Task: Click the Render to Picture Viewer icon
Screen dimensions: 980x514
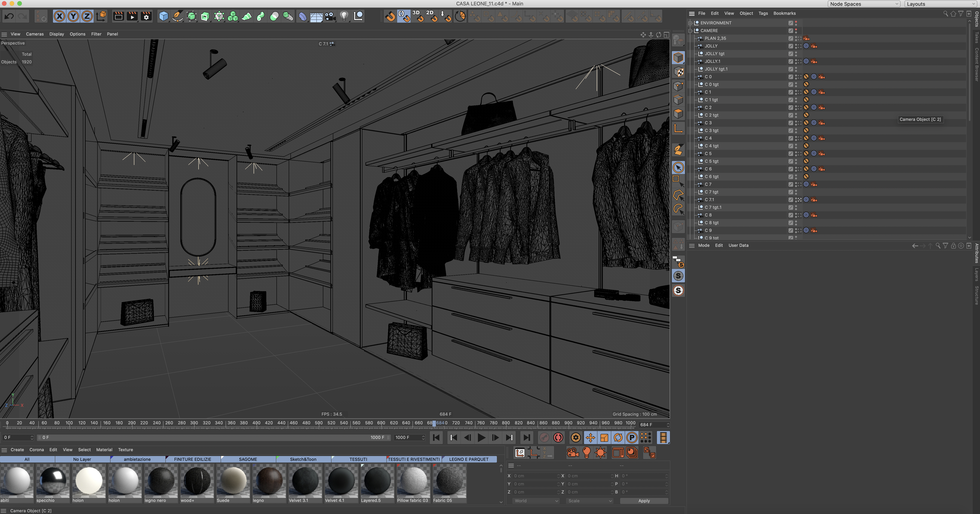Action: (x=132, y=16)
